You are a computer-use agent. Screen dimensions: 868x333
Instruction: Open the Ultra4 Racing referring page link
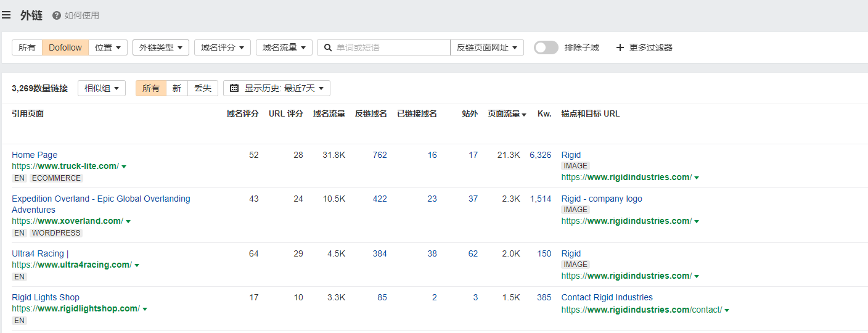tap(40, 253)
